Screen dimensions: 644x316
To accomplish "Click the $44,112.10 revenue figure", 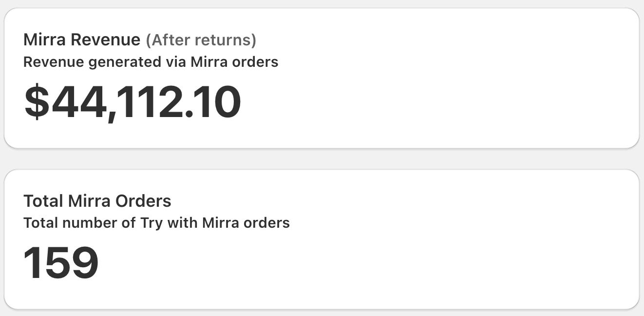I will point(133,102).
